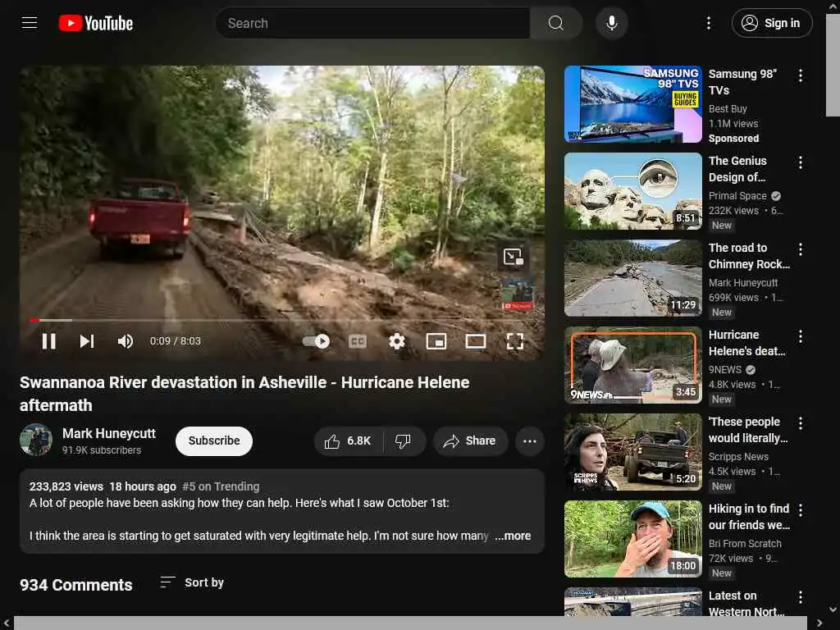
Task: Click the 233,823 views text
Action: (x=66, y=486)
